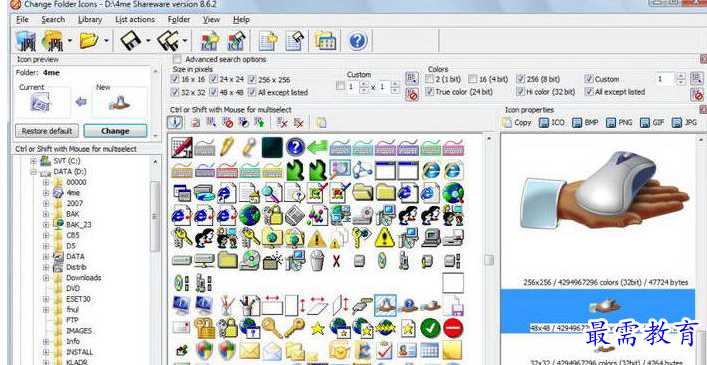Open dropdown arrow beside single floppy icon
Viewport: 707px width, 365px height.
(x=148, y=41)
